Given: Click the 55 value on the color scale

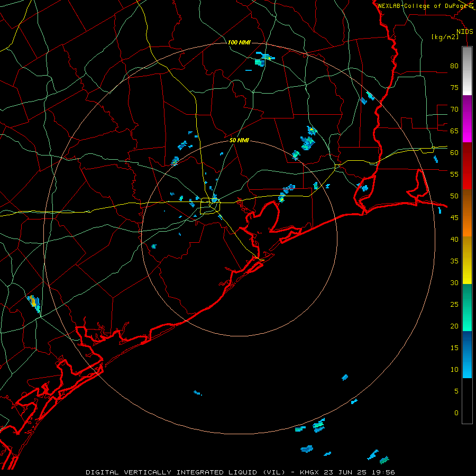Looking at the screenshot, I should 454,174.
